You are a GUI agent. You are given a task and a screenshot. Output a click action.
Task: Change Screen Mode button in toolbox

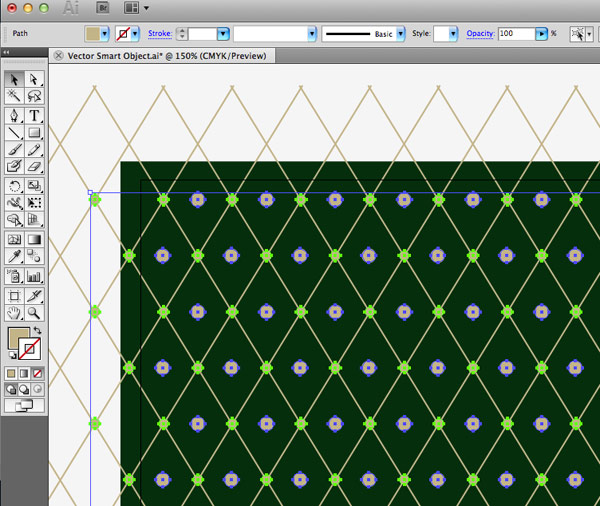point(24,405)
